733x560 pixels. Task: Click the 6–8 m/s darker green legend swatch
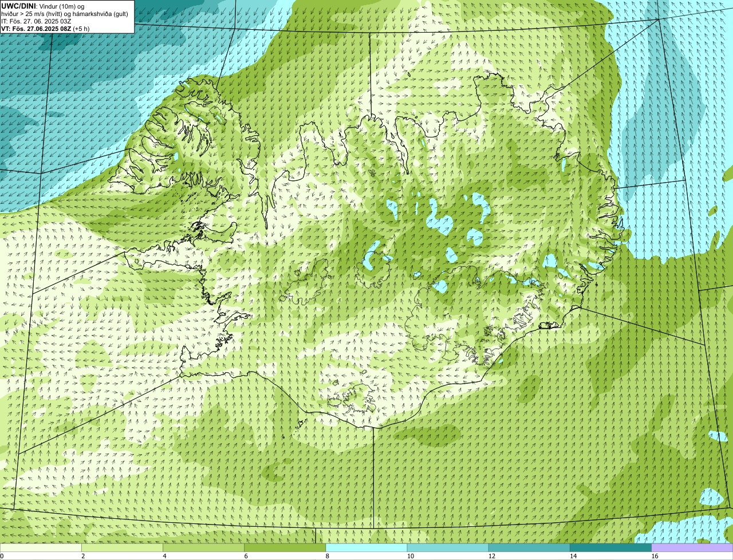(x=285, y=548)
